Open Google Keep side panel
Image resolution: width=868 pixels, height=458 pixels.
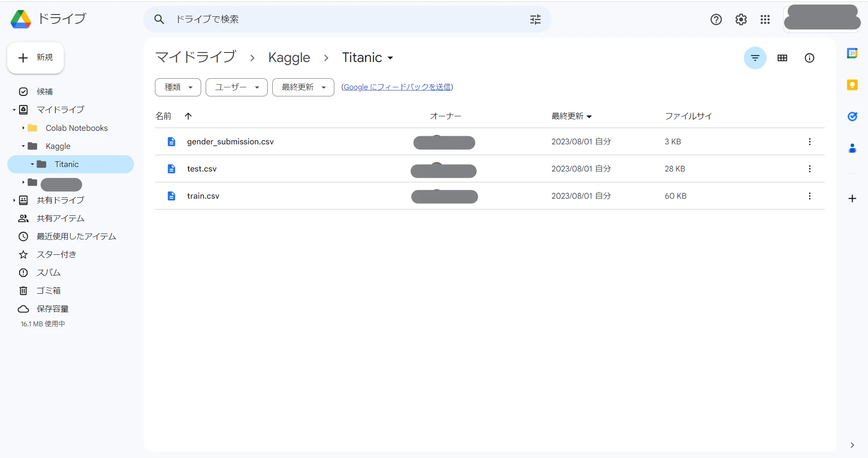tap(852, 85)
